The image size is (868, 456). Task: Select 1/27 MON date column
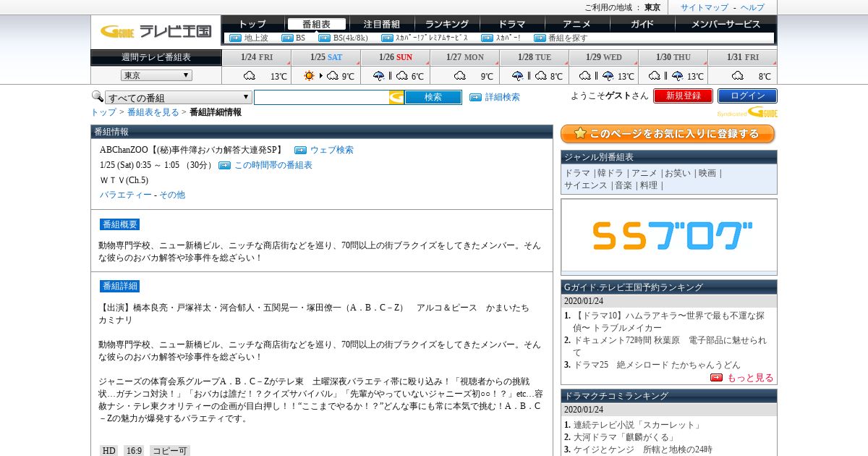465,57
